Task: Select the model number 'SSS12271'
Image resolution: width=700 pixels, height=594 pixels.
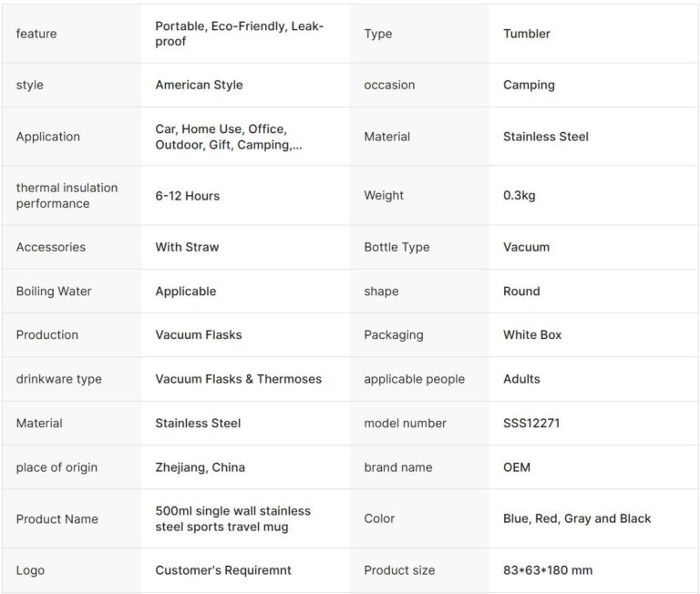Action: [x=531, y=423]
